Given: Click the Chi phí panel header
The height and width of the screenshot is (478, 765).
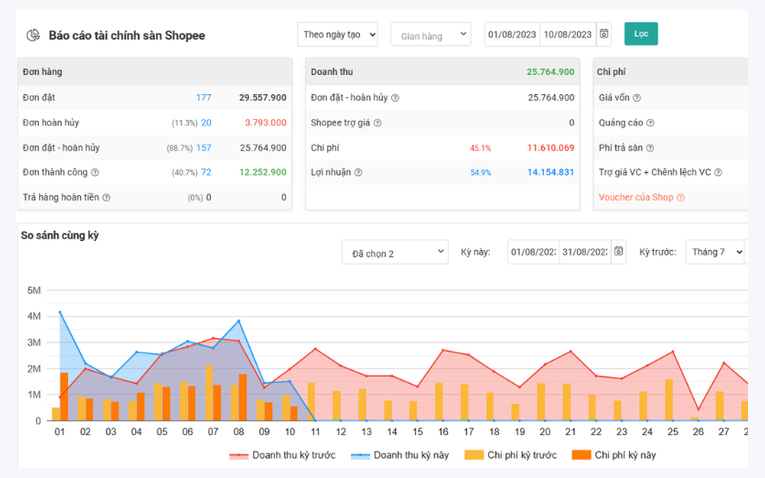Looking at the screenshot, I should pyautogui.click(x=671, y=72).
